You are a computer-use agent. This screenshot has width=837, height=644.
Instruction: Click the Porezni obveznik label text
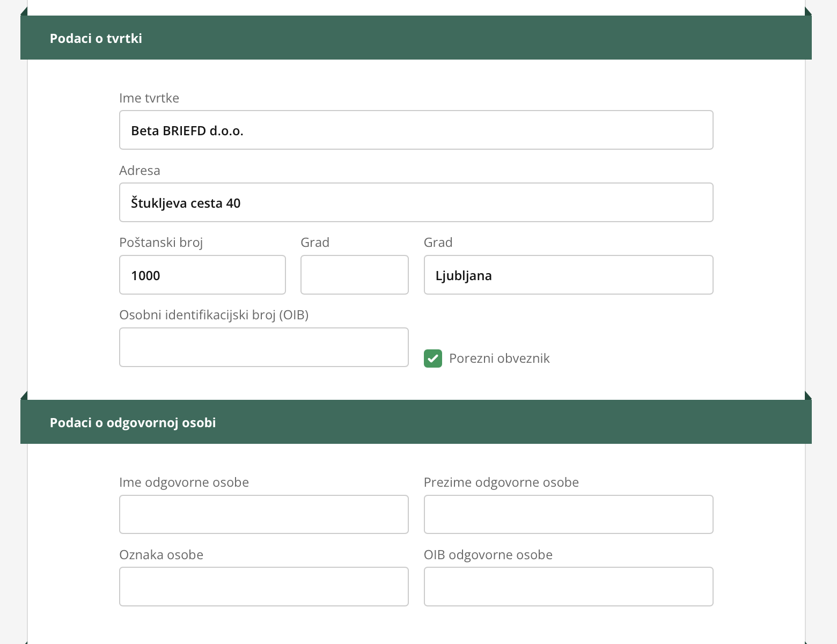(x=499, y=358)
